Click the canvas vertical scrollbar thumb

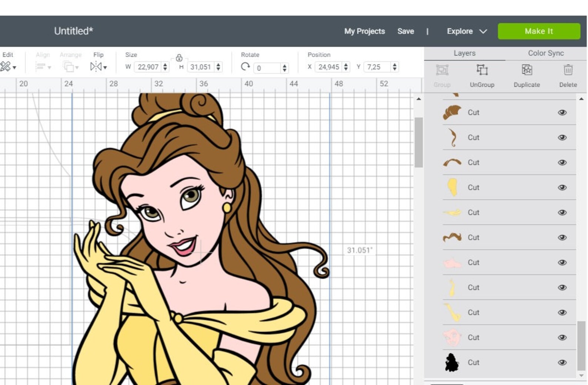click(418, 142)
